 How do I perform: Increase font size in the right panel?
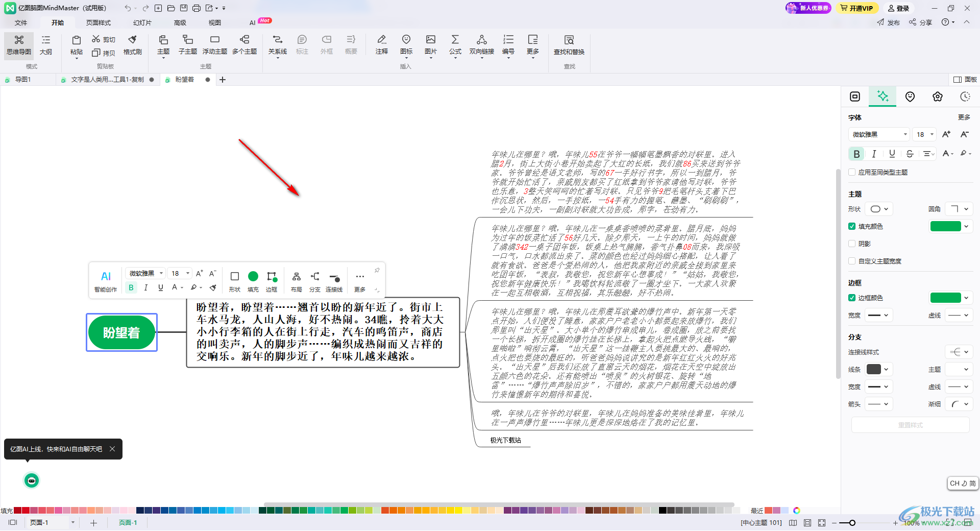point(946,134)
